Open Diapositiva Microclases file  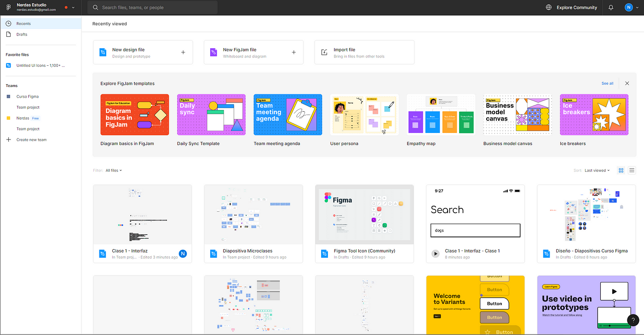pyautogui.click(x=253, y=224)
